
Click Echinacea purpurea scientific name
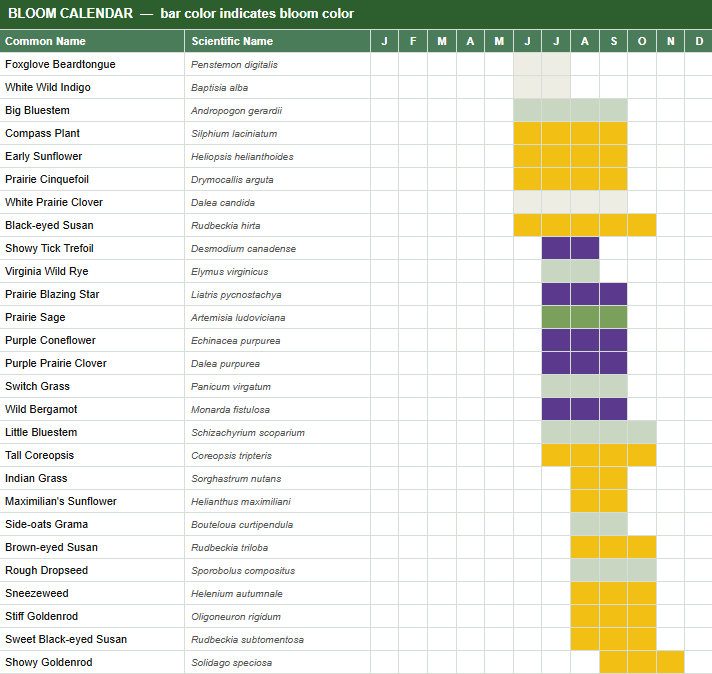click(x=277, y=341)
